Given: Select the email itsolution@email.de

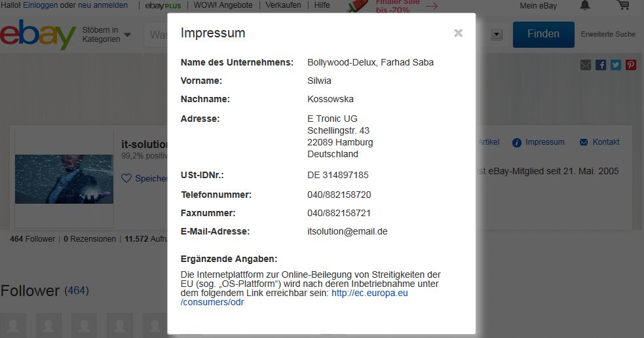Looking at the screenshot, I should [347, 231].
